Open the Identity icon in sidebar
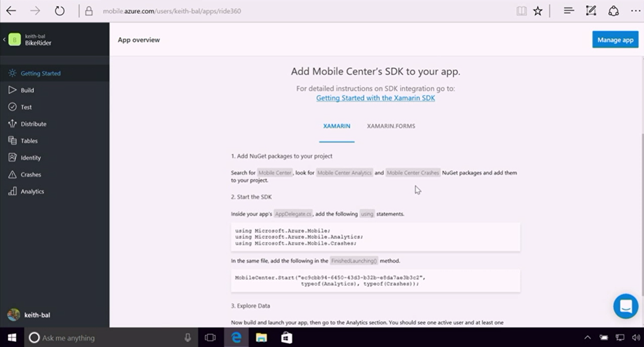The width and height of the screenshot is (644, 347). [12, 158]
